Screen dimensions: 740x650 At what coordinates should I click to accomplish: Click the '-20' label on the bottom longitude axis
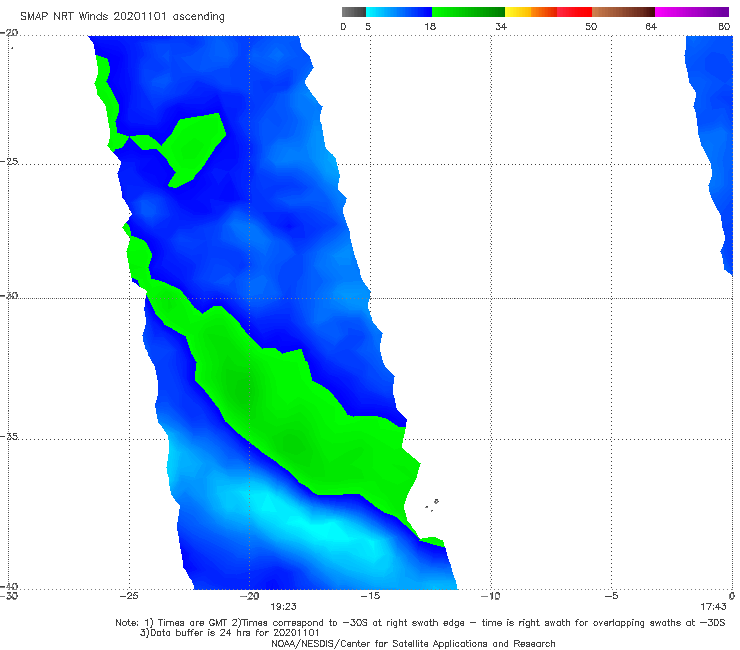(249, 596)
